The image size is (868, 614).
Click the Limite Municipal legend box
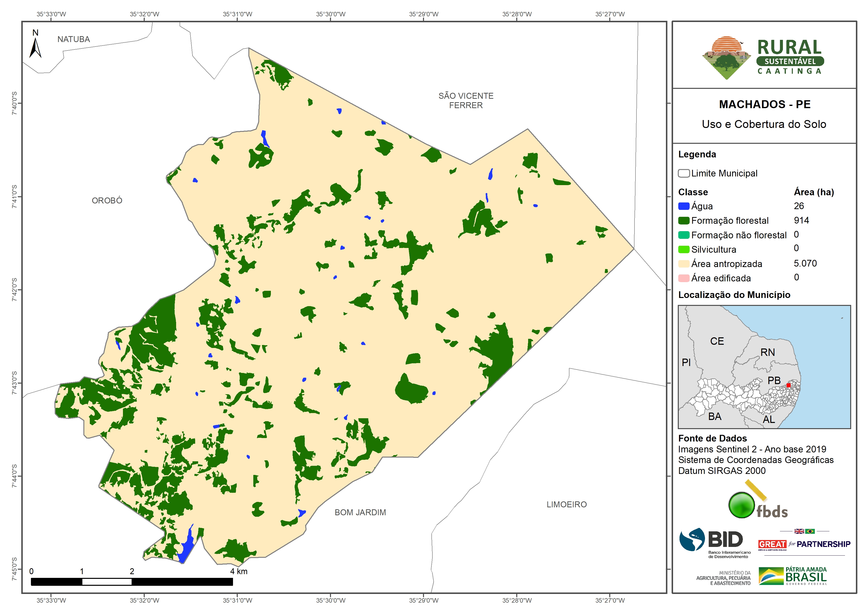(683, 173)
